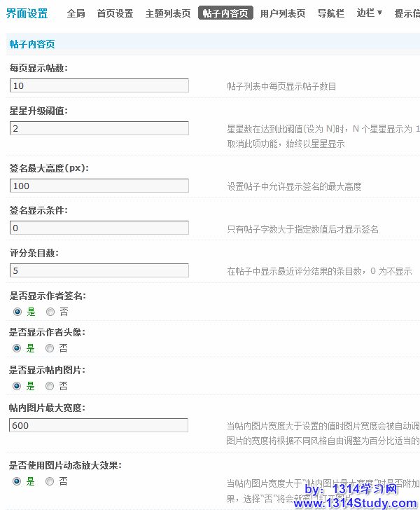This screenshot has width=420, height=510.
Task: Choose 是 for 是否显示作者签名
Action: (17, 311)
